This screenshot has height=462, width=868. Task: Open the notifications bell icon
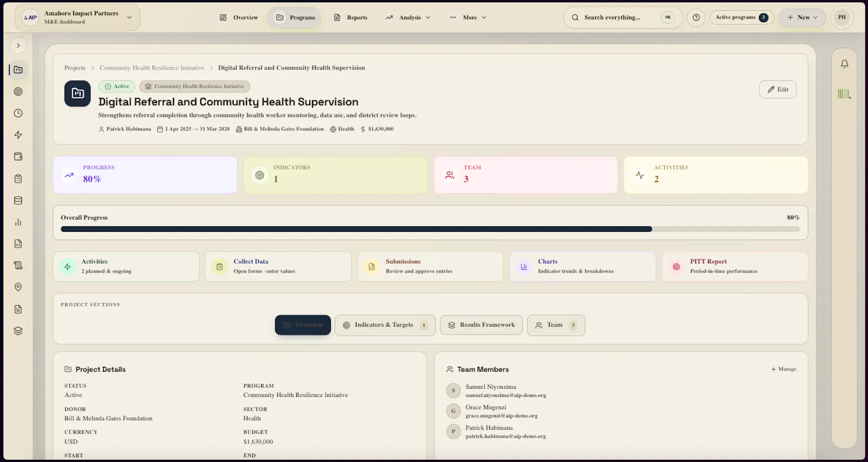tap(844, 64)
